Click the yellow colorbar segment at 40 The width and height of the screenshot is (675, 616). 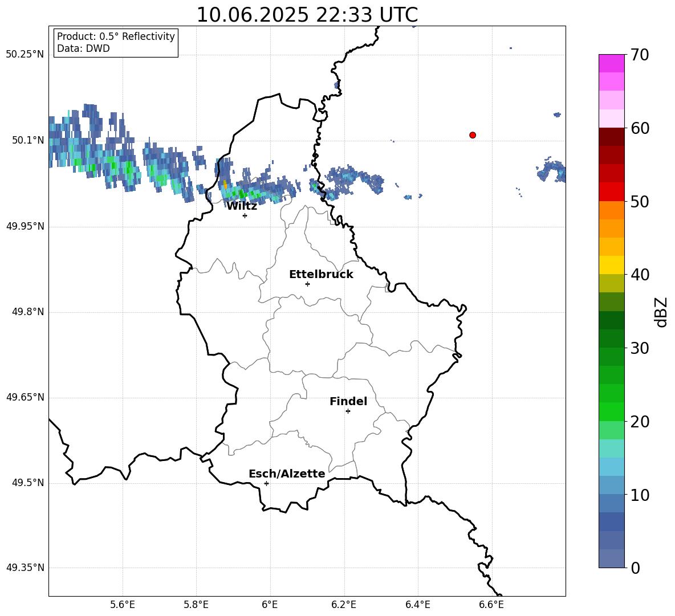point(611,265)
